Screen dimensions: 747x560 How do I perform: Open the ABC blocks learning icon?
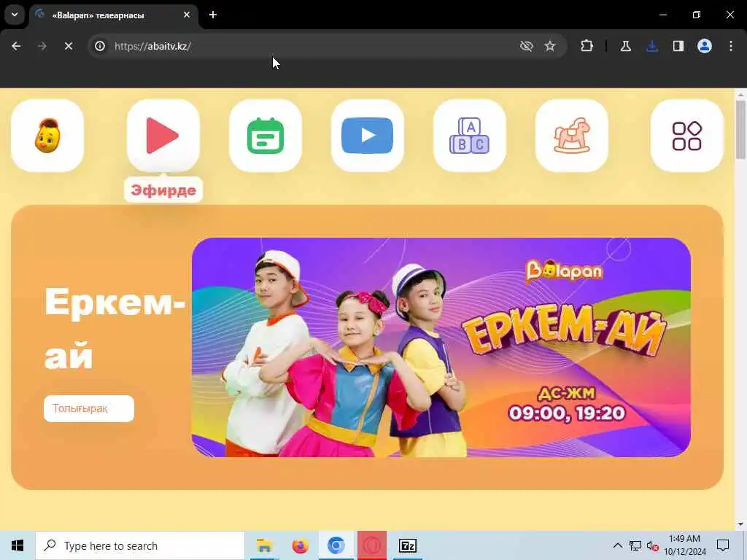point(469,136)
